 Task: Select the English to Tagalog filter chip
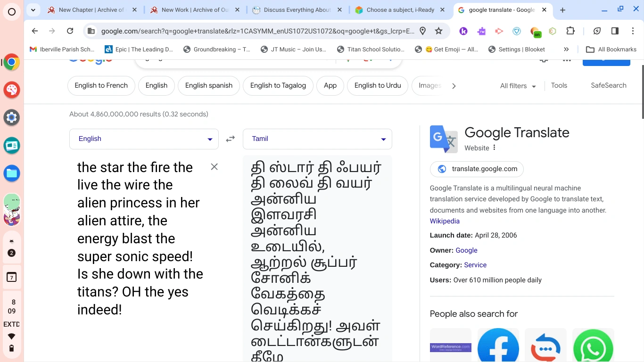[x=278, y=85]
